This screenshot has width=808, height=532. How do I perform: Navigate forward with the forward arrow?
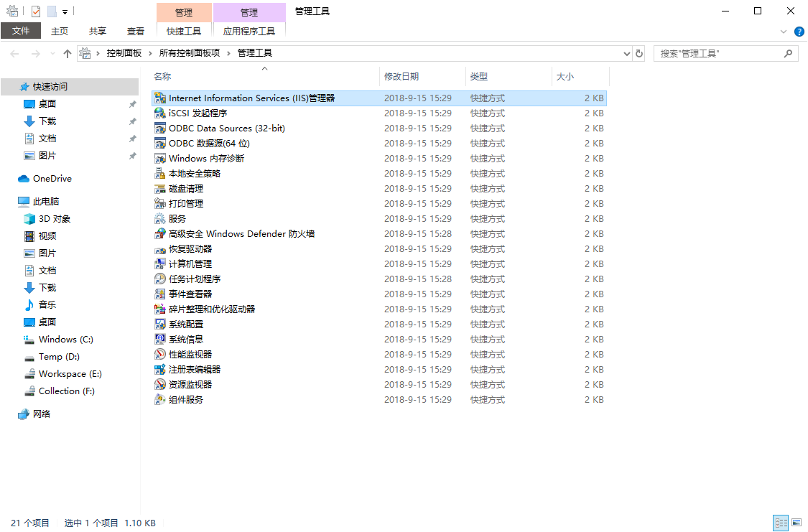coord(36,54)
